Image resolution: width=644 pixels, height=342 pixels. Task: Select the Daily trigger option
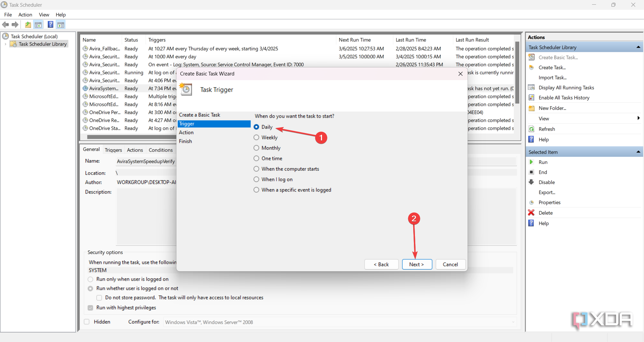256,127
